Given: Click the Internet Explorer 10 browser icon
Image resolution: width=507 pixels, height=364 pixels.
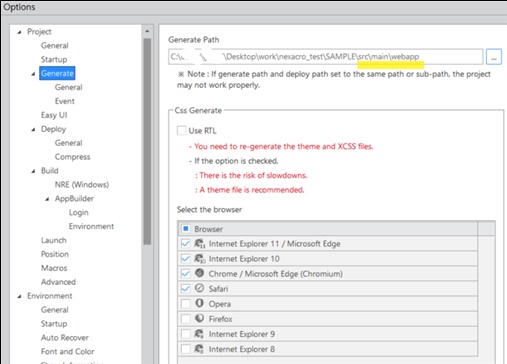Looking at the screenshot, I should [199, 259].
